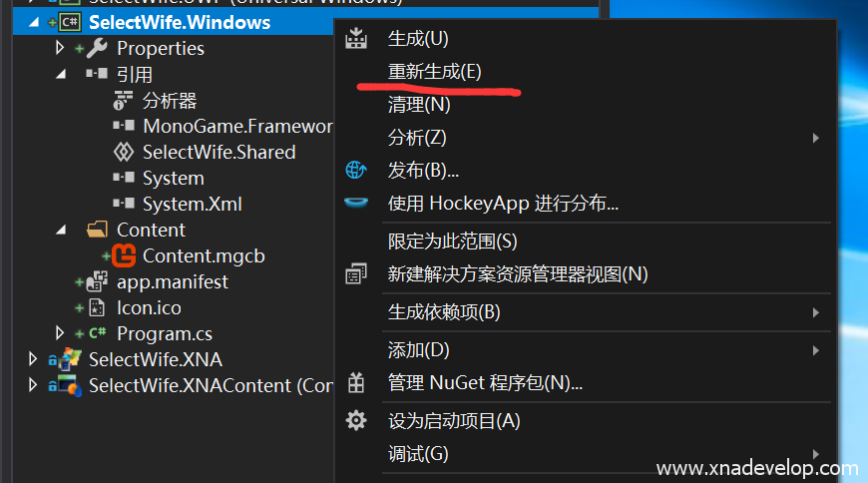Viewport: 868px width, 483px height.
Task: Click the HockeyApp distribution icon
Action: [356, 203]
